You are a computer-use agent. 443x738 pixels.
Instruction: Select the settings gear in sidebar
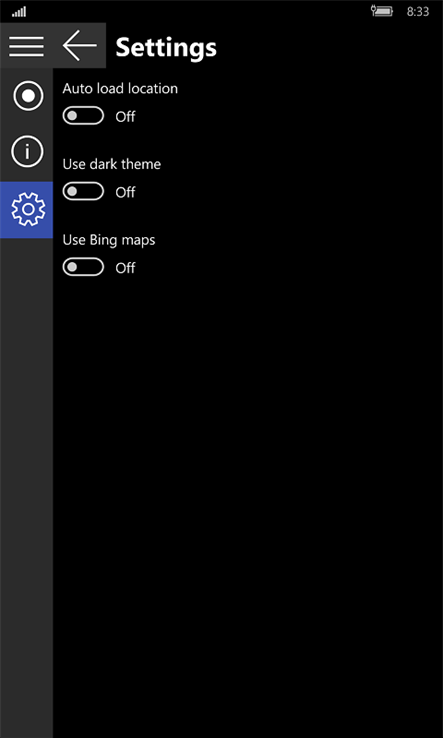pos(27,210)
